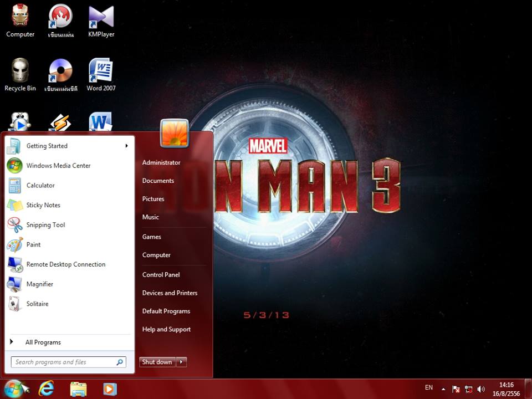Click the Solitaire cards icon
This screenshot has height=399, width=532.
pyautogui.click(x=14, y=304)
